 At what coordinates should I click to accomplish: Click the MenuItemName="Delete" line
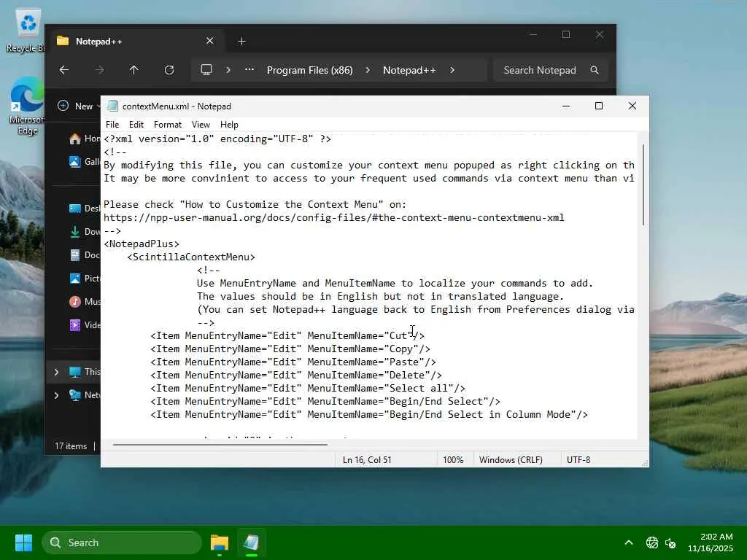click(x=296, y=376)
